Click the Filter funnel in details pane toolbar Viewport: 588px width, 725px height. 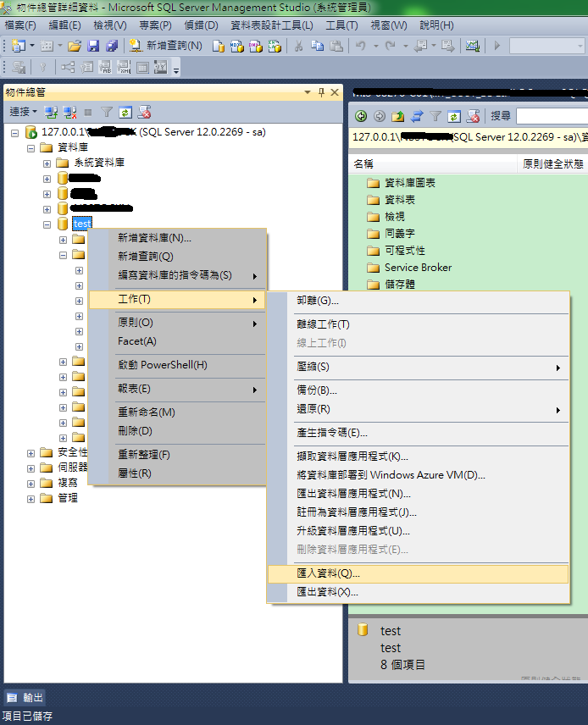point(435,116)
